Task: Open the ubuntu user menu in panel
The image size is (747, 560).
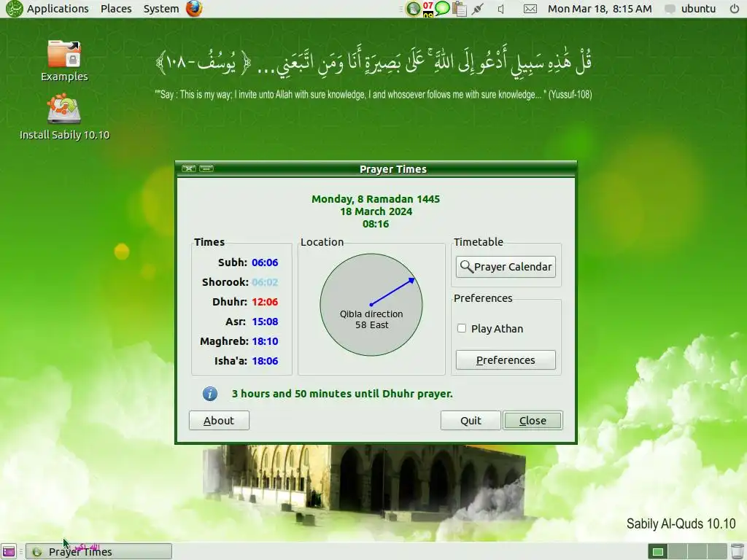Action: click(x=698, y=9)
